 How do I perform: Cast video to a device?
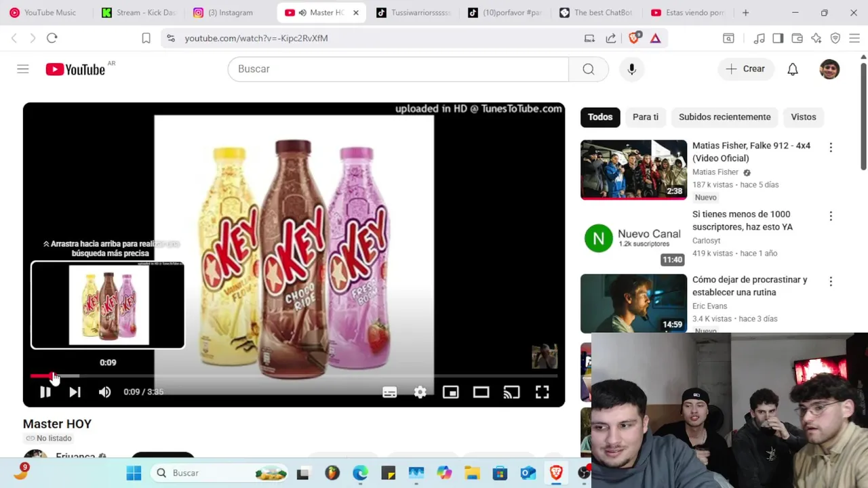pyautogui.click(x=511, y=392)
